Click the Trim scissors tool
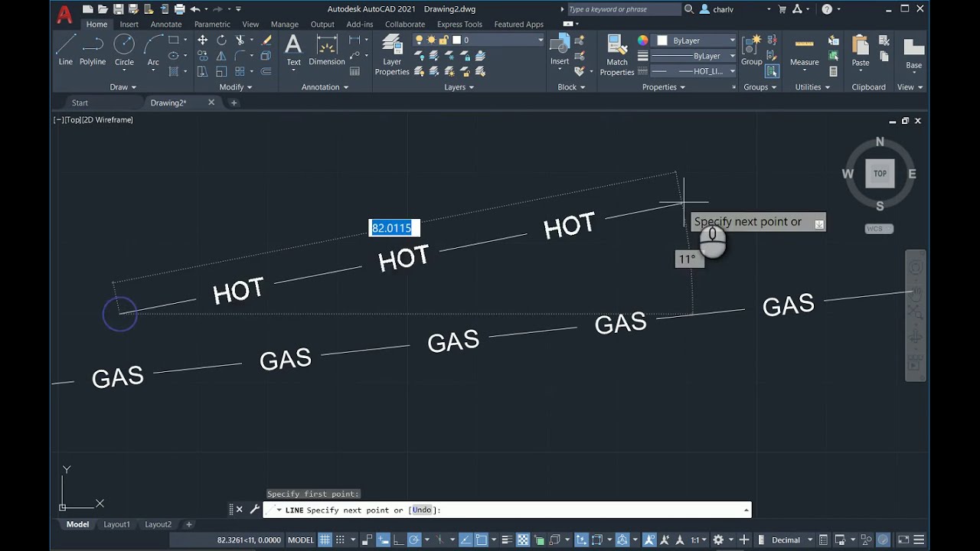Image resolution: width=980 pixels, height=551 pixels. (240, 40)
